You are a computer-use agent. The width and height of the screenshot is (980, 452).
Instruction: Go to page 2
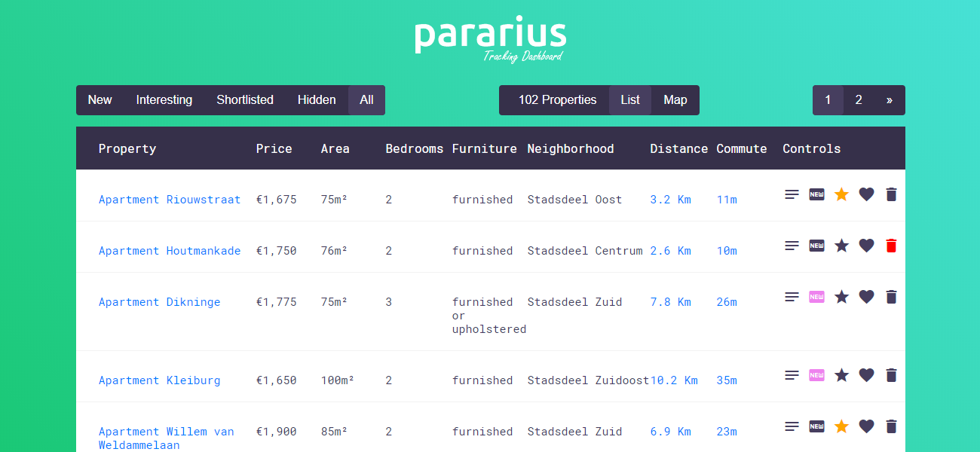click(x=859, y=100)
